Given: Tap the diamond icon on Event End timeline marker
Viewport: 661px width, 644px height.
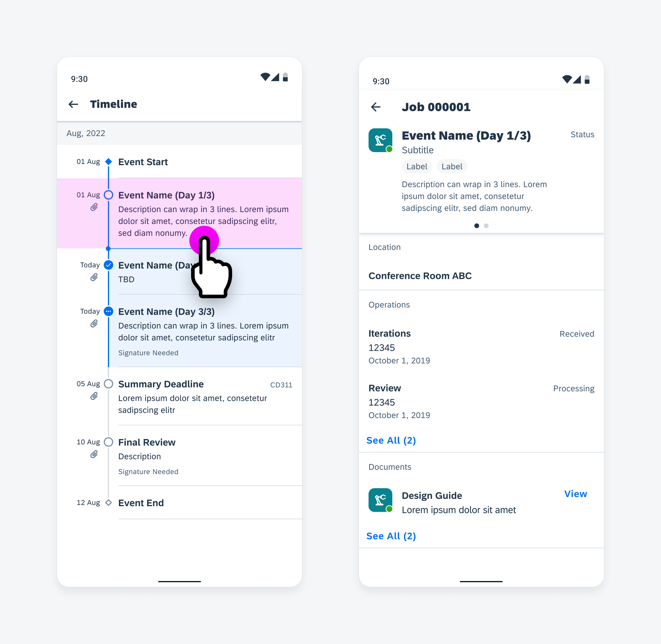Looking at the screenshot, I should pos(108,503).
